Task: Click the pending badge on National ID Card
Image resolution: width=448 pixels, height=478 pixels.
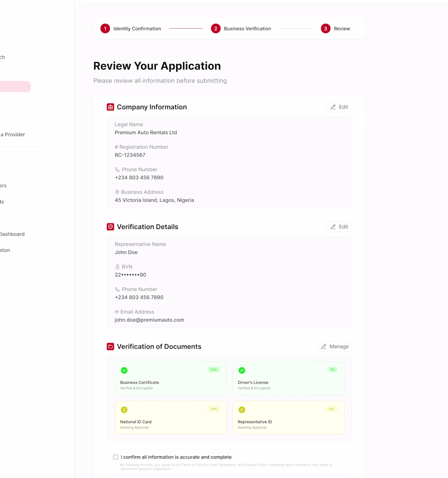Action: (x=124, y=410)
